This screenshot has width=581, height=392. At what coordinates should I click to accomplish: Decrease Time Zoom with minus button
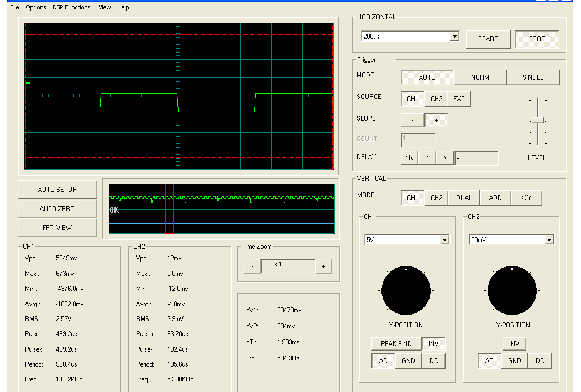pos(252,266)
